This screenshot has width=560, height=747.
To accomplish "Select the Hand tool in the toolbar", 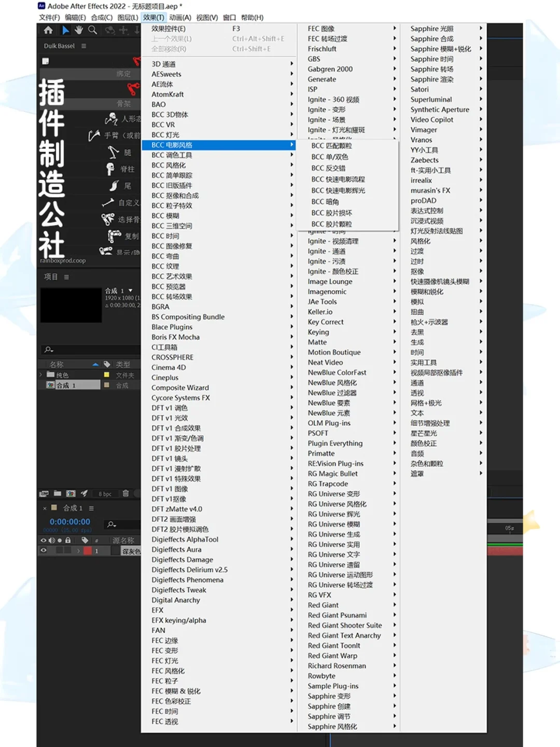I will [78, 30].
